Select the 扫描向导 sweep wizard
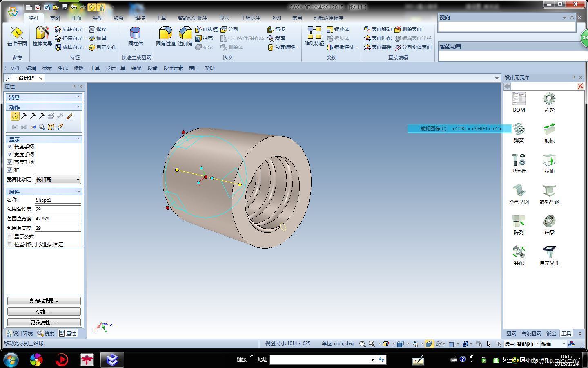Screen dimensions: 588x368 pyautogui.click(x=69, y=38)
